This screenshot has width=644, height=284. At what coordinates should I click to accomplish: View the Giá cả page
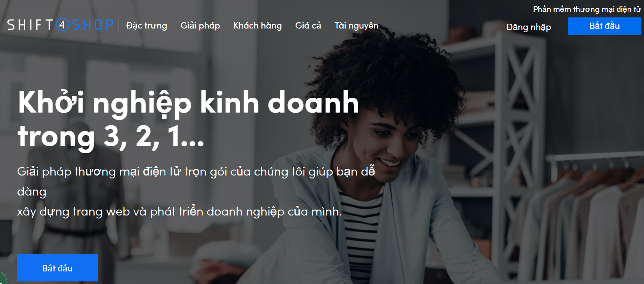308,26
